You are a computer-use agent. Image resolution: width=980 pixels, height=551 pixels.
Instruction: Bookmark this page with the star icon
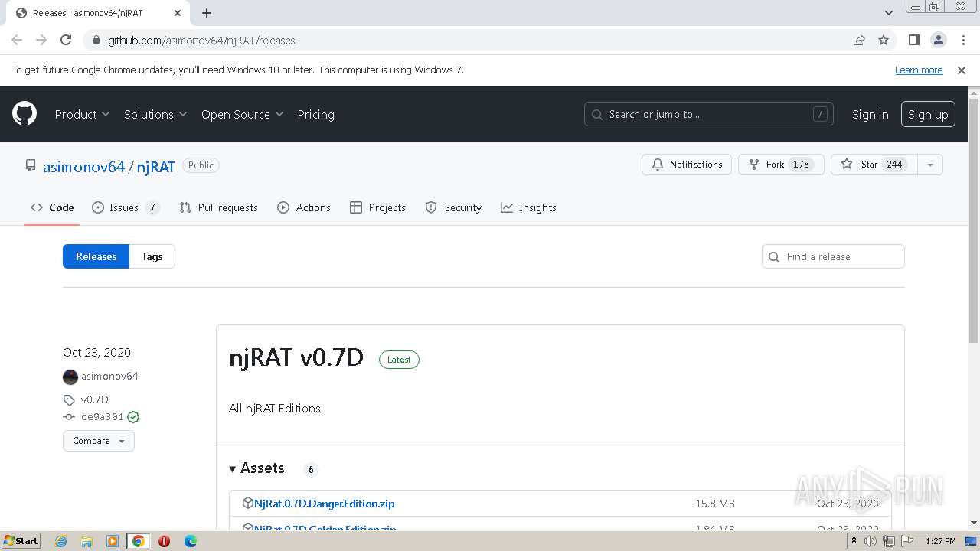pos(884,40)
